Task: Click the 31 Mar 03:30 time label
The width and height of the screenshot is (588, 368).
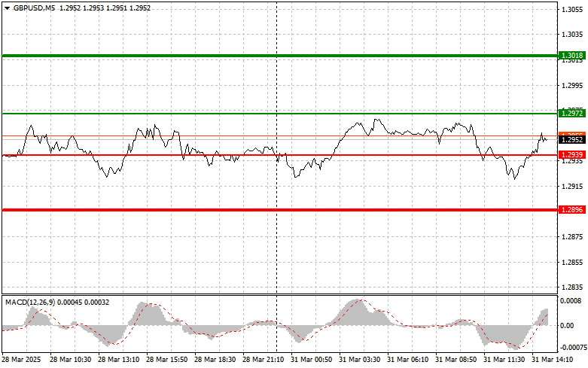Action: pyautogui.click(x=360, y=360)
